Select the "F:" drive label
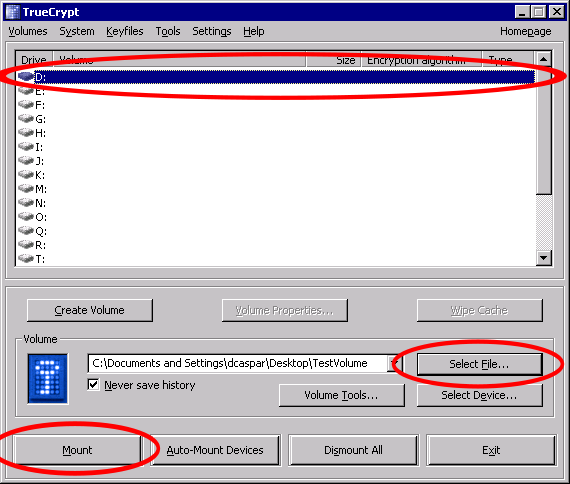 (40, 105)
